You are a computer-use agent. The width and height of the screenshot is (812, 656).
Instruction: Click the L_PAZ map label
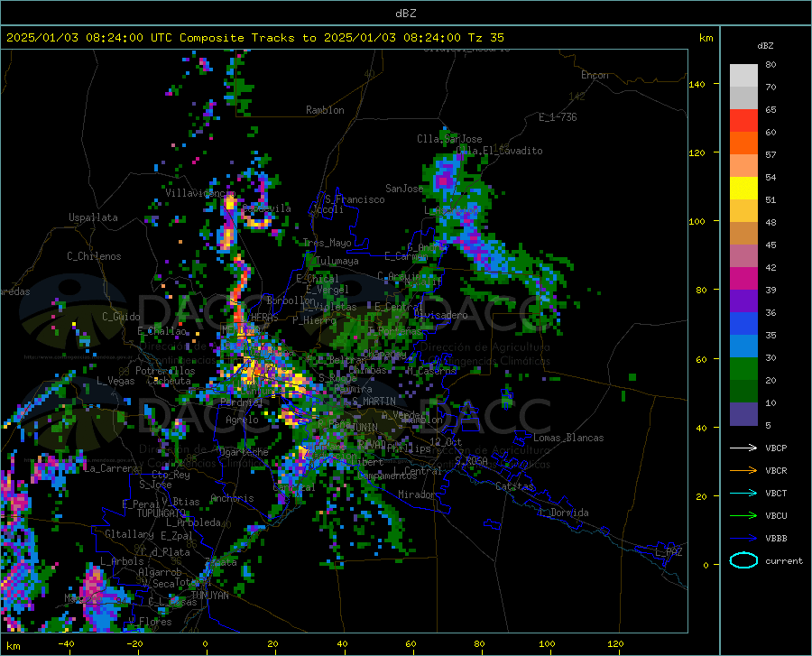[669, 552]
